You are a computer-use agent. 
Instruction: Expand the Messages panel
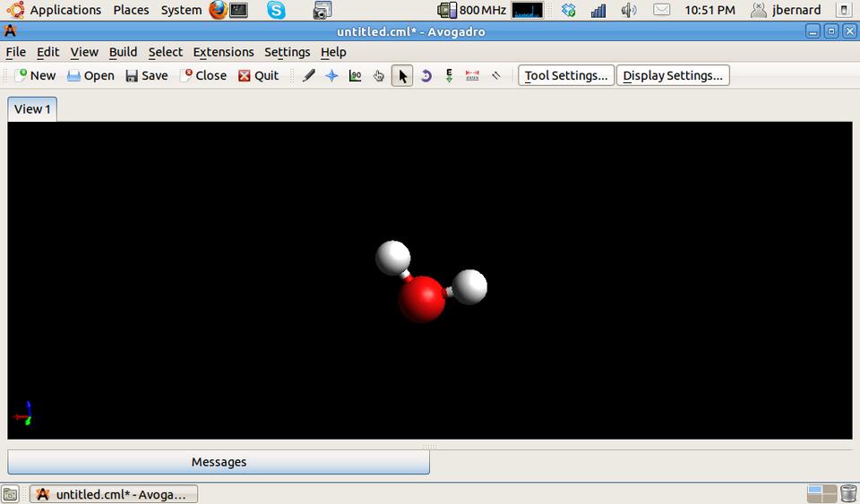219,462
